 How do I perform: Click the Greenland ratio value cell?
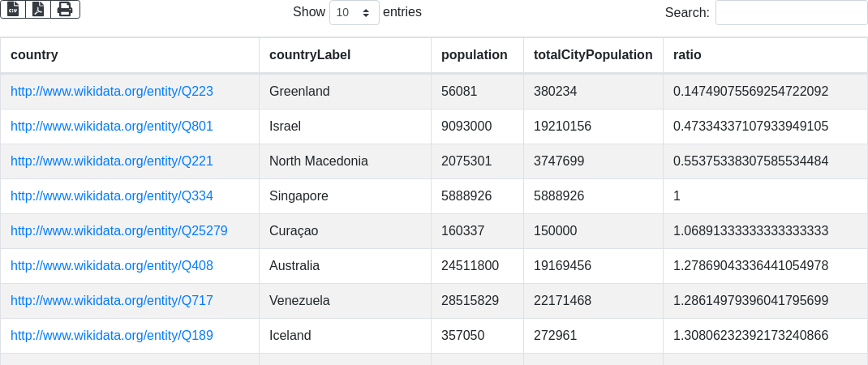tap(750, 92)
